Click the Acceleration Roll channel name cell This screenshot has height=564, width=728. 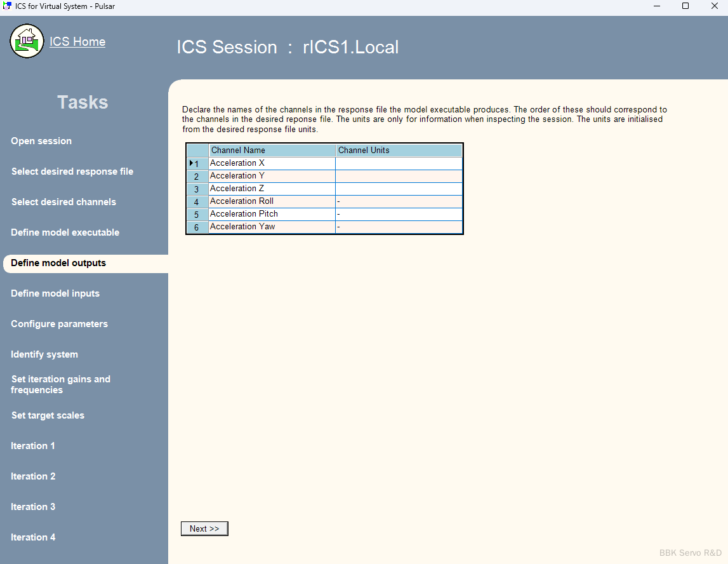click(272, 201)
